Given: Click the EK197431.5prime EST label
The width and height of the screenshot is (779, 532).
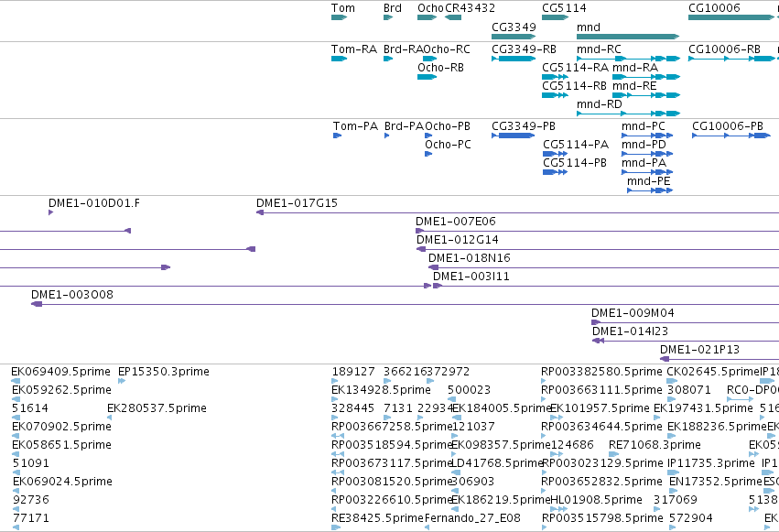Looking at the screenshot, I should pos(703,408).
